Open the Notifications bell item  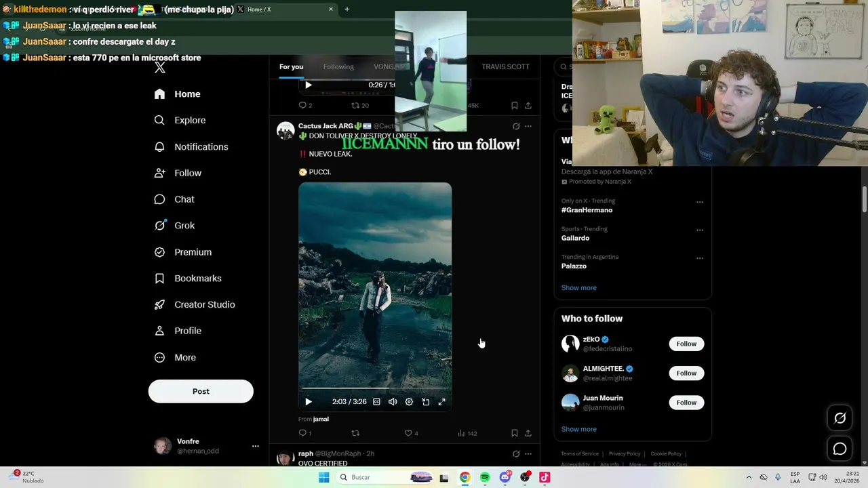pyautogui.click(x=192, y=146)
